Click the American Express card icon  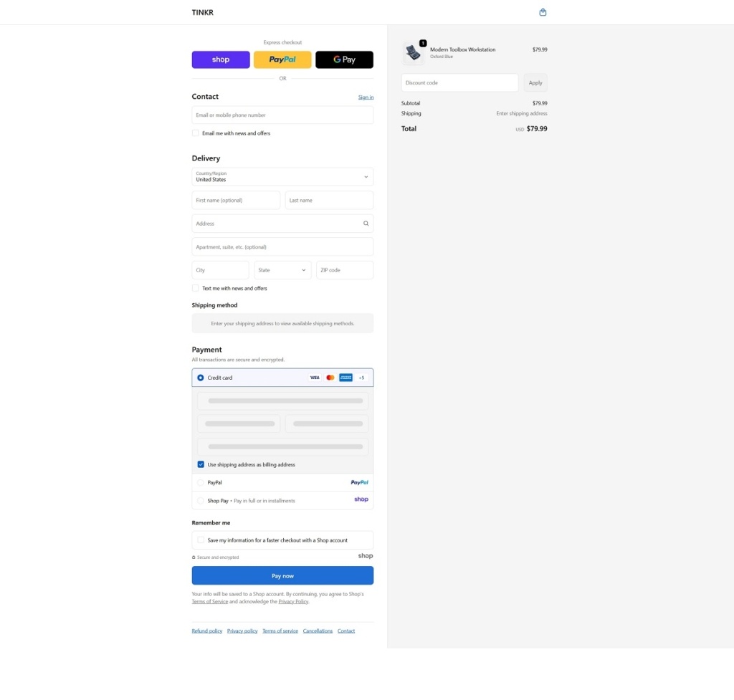345,378
